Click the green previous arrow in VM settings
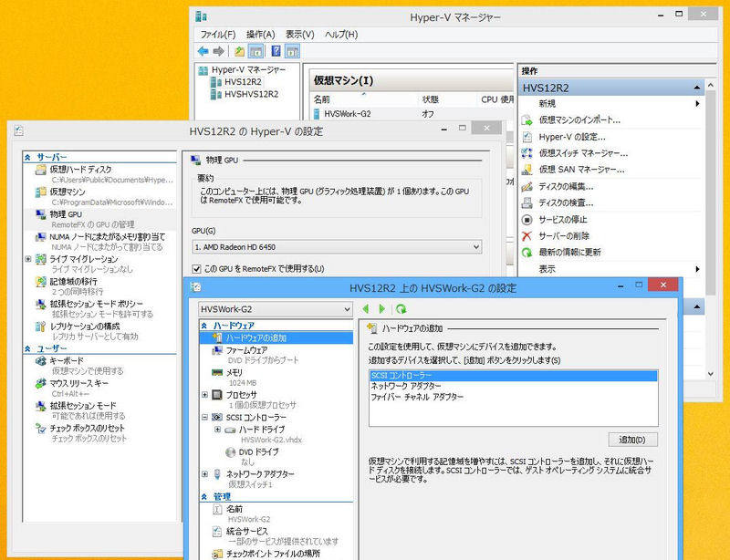Screen dimensions: 730x560 point(366,308)
